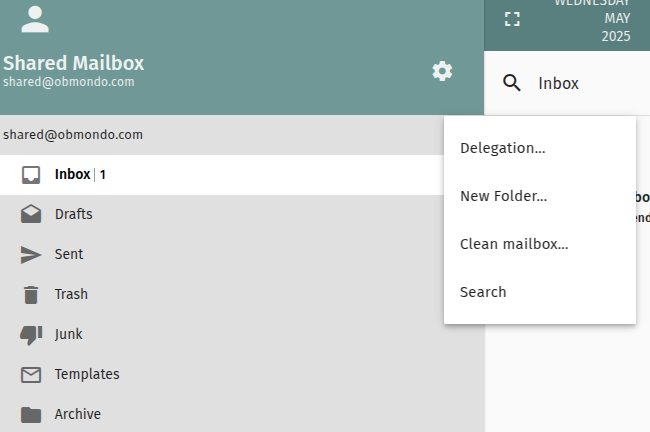
Task: Open settings with the gear icon
Action: tap(442, 71)
